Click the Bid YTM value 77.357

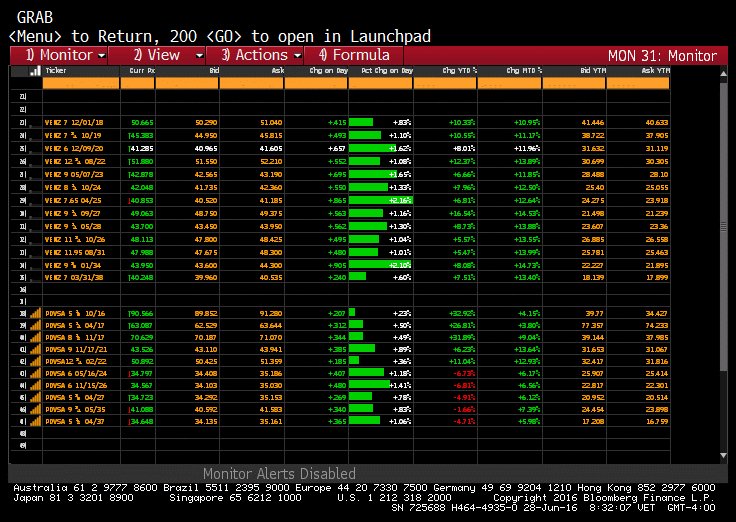(x=593, y=325)
